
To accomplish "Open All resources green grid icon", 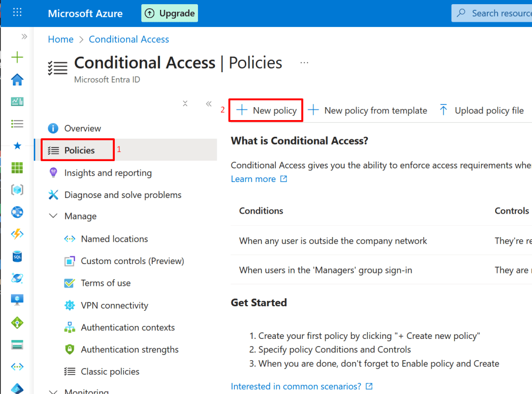I will 17,167.
